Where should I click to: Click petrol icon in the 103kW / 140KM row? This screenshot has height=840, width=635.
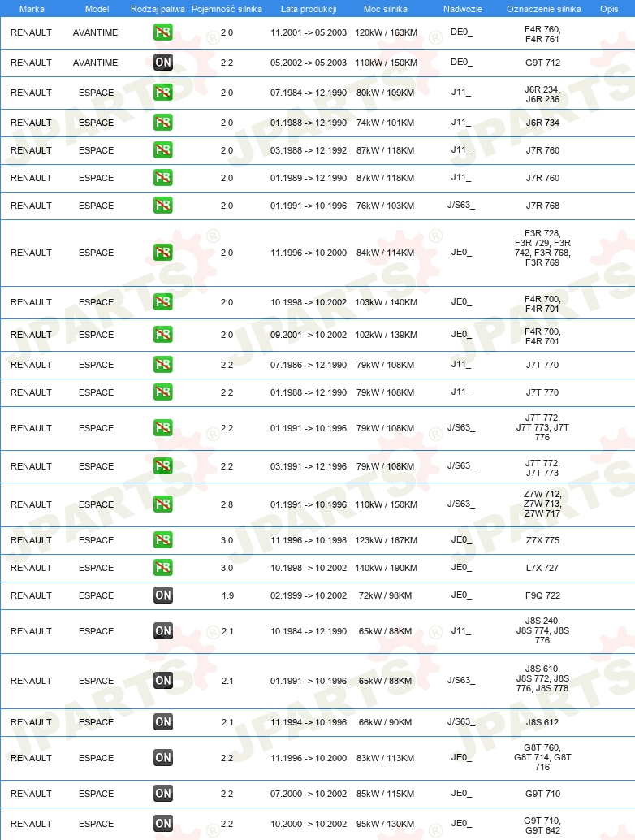tap(162, 302)
